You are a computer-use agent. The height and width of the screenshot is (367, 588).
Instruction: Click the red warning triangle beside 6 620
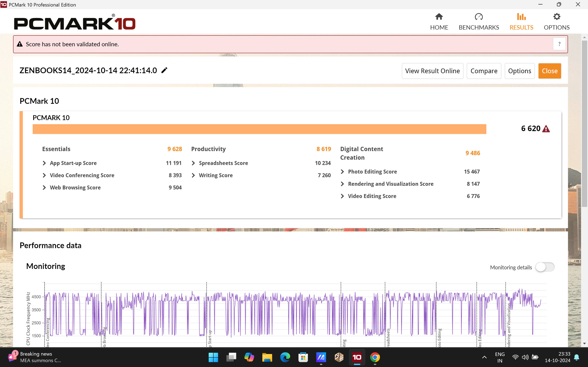tap(546, 129)
